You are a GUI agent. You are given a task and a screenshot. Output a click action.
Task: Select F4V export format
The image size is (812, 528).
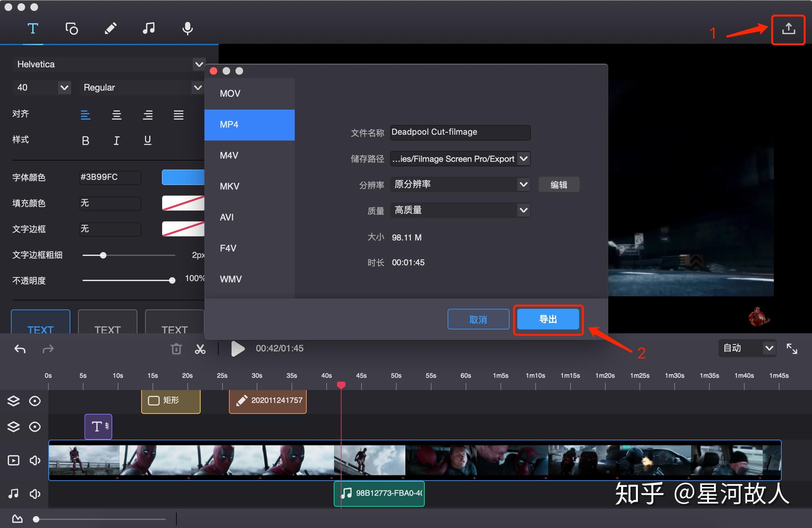(x=249, y=248)
